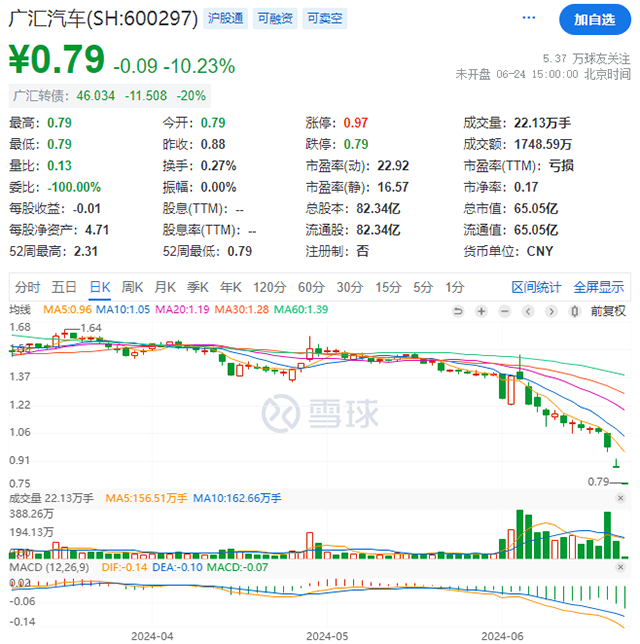Open 区间统计 link
The image size is (640, 644).
(536, 287)
